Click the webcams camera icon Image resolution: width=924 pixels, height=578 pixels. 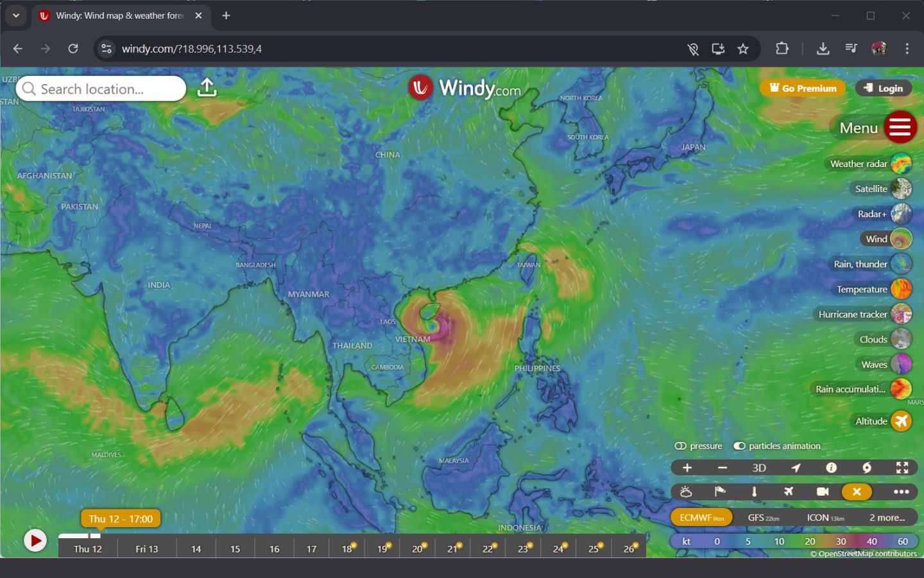pyautogui.click(x=823, y=491)
